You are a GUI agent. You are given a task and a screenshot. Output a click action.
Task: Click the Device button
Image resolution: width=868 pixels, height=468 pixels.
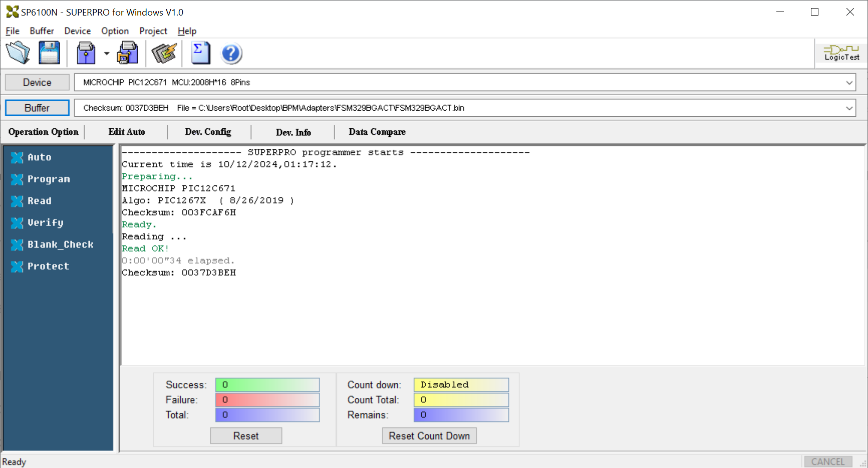(37, 82)
